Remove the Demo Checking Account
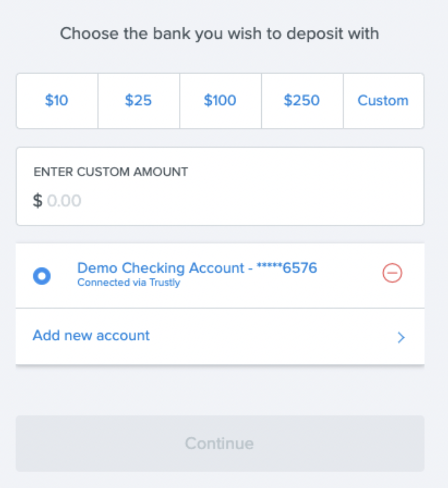The height and width of the screenshot is (488, 448). coord(392,273)
